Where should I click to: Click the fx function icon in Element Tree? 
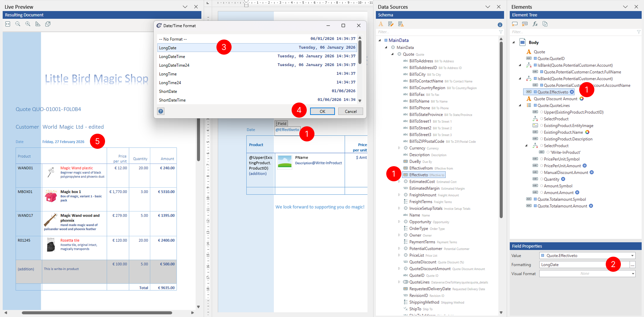click(535, 24)
